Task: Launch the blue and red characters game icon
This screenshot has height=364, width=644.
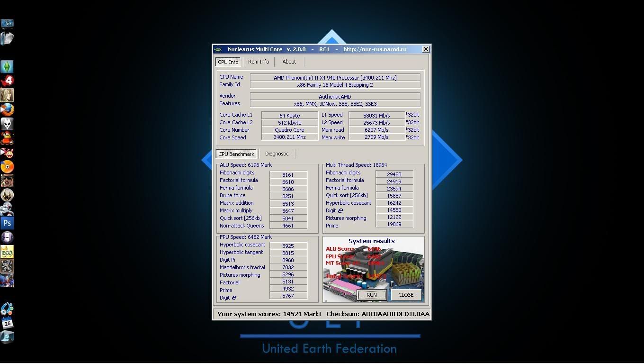Action: coord(7,280)
